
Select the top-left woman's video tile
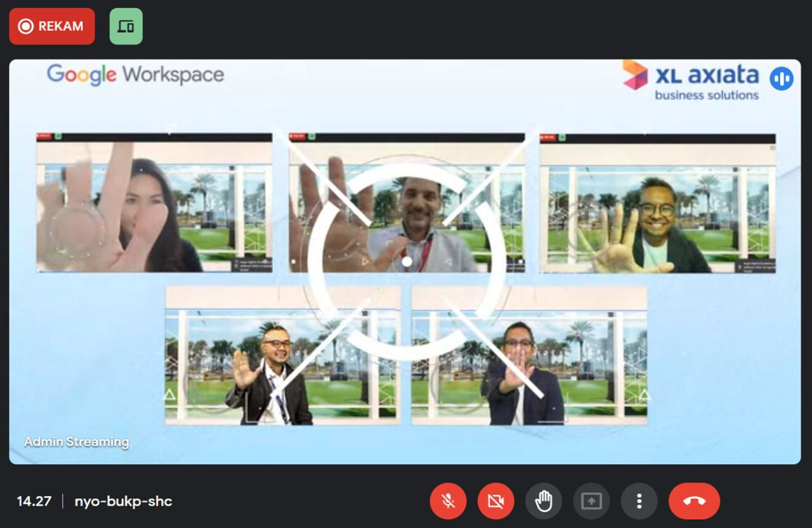click(154, 203)
